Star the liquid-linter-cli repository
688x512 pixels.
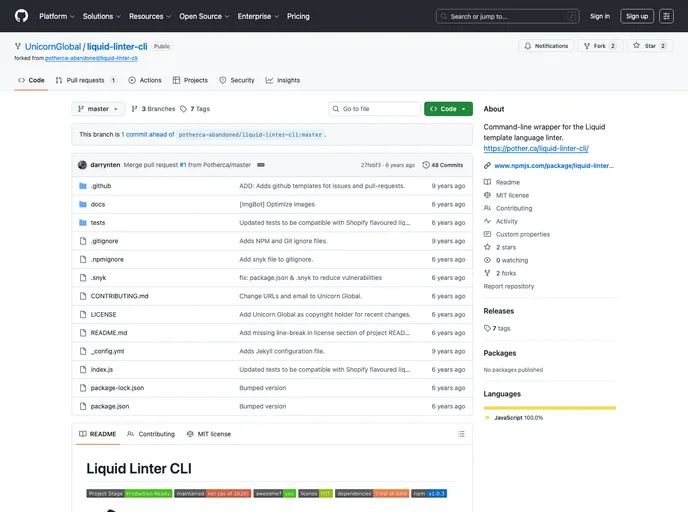pos(650,46)
